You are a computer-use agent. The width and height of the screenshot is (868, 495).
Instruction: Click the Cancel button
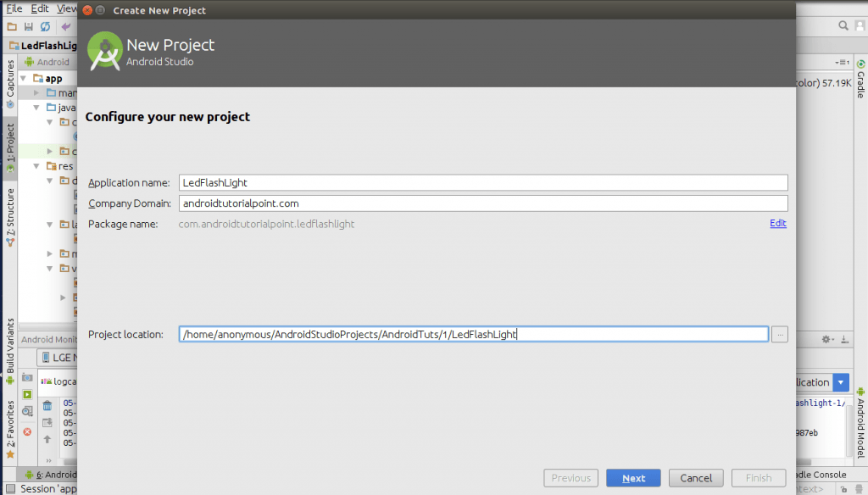pyautogui.click(x=696, y=478)
